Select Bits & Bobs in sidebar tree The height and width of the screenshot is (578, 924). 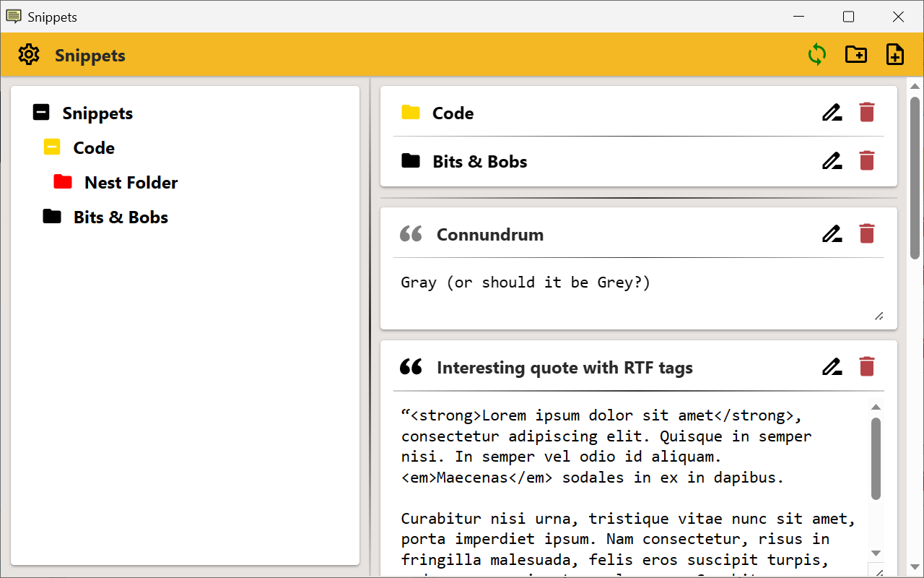[x=121, y=217]
